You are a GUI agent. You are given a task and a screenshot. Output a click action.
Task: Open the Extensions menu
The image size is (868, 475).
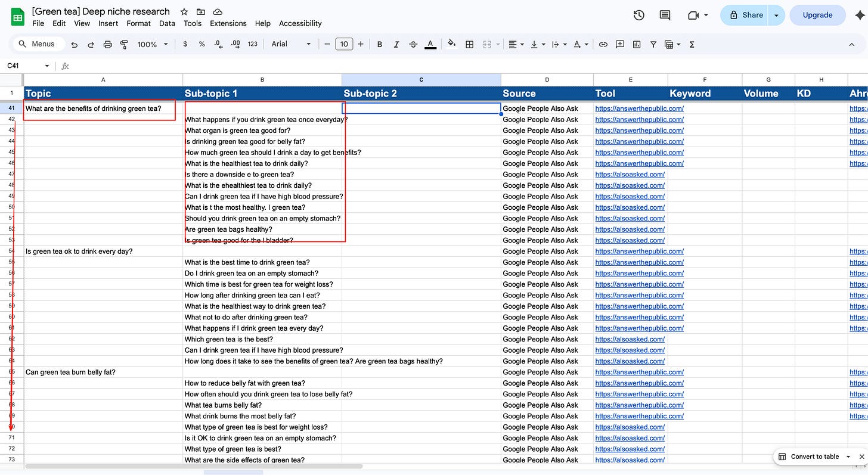[228, 23]
